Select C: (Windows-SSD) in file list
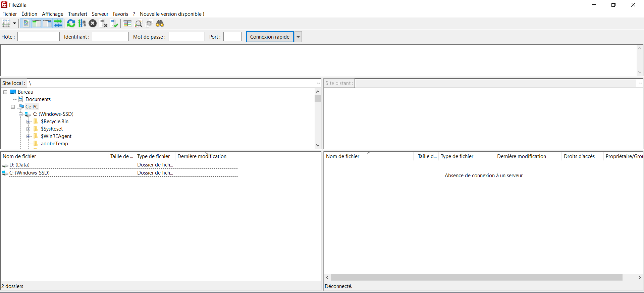 click(x=120, y=173)
